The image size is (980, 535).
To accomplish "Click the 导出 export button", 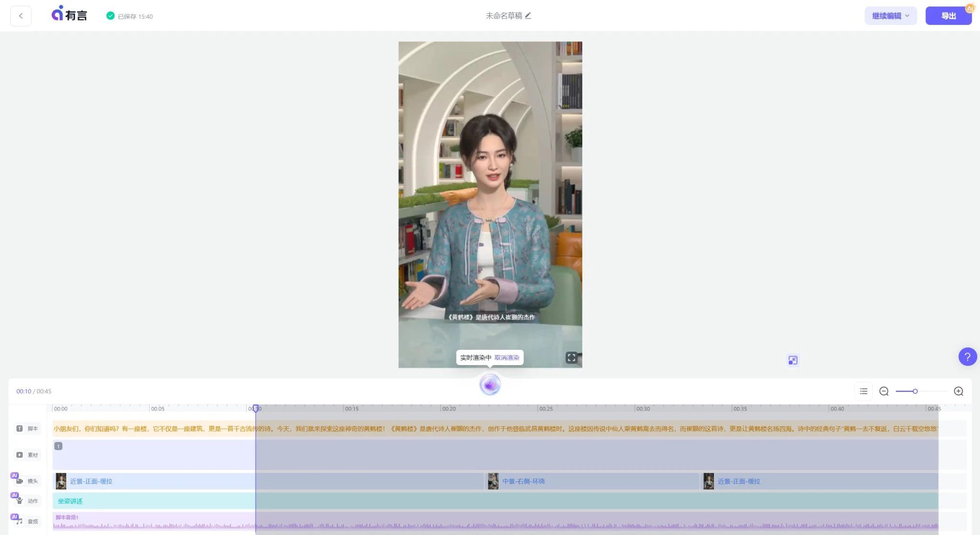I will [948, 16].
